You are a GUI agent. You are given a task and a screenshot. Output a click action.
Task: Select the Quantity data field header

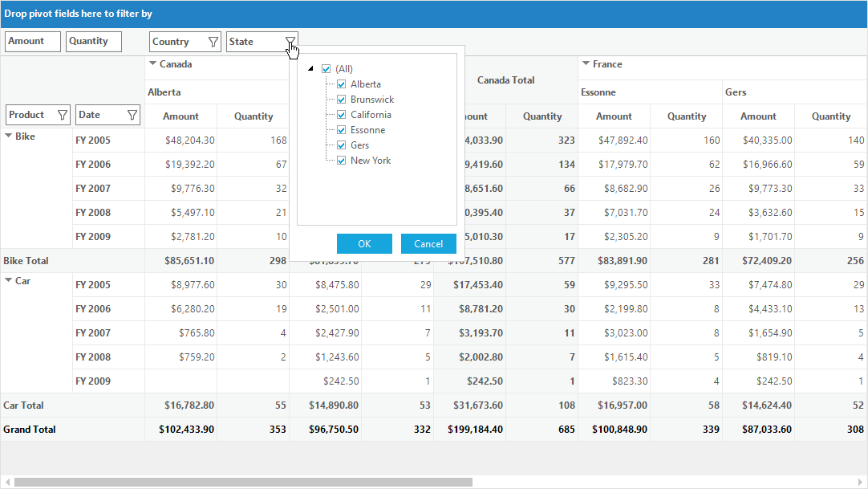(94, 42)
